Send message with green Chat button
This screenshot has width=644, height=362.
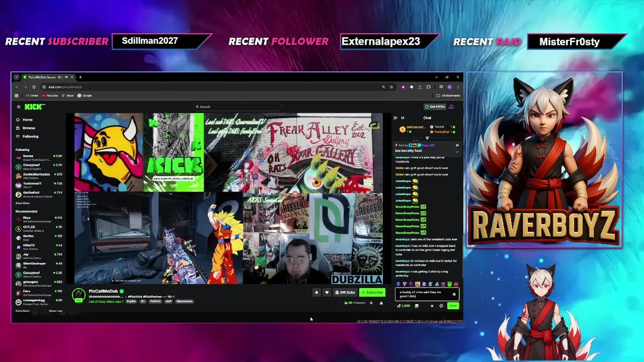[453, 306]
